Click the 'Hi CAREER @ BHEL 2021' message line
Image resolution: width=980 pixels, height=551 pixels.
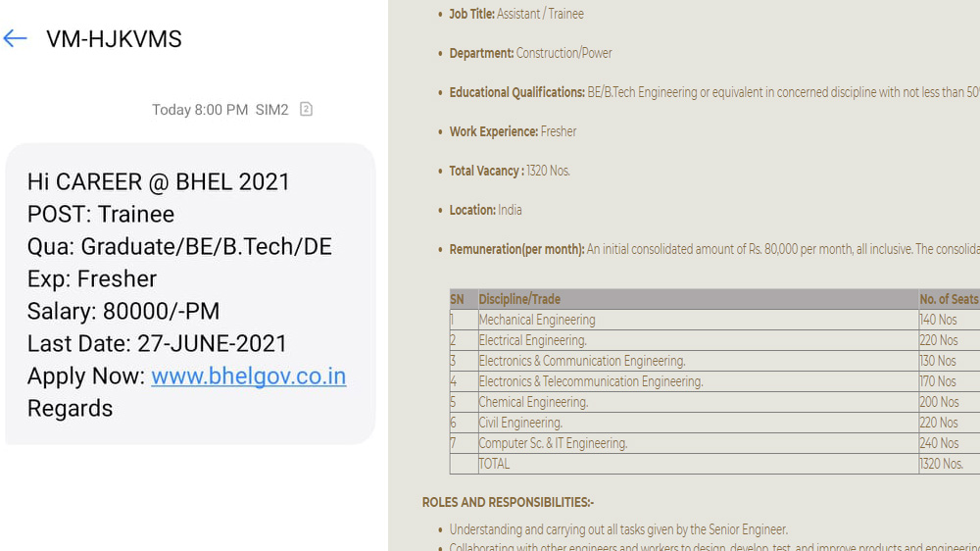click(159, 181)
